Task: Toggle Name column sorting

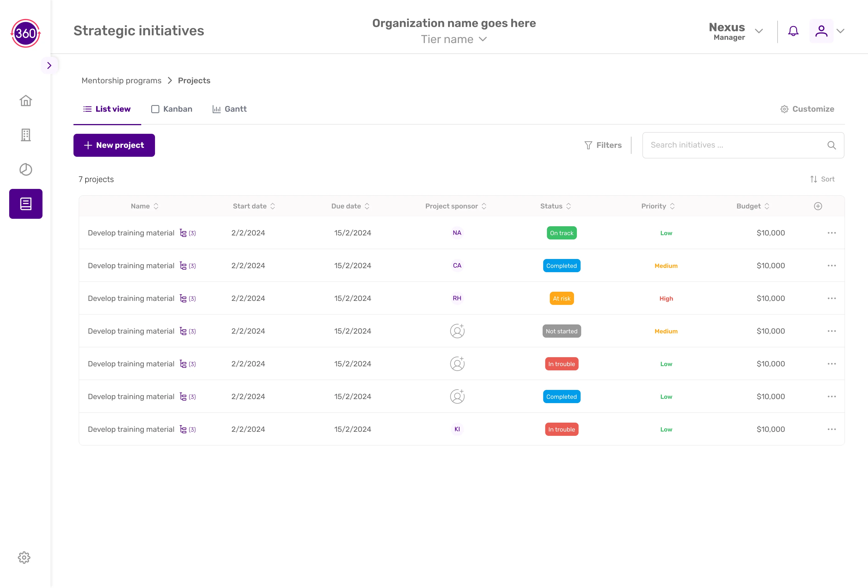Action: [x=156, y=206]
